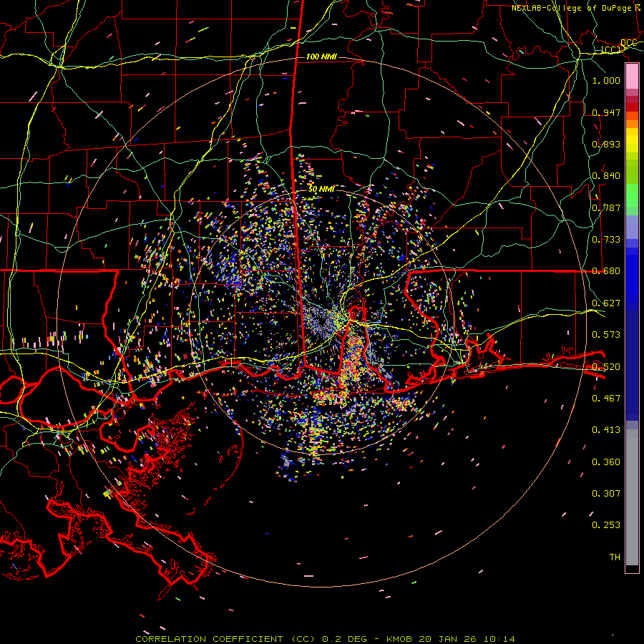
Task: Click the 0.253 scale value
Action: (x=606, y=525)
